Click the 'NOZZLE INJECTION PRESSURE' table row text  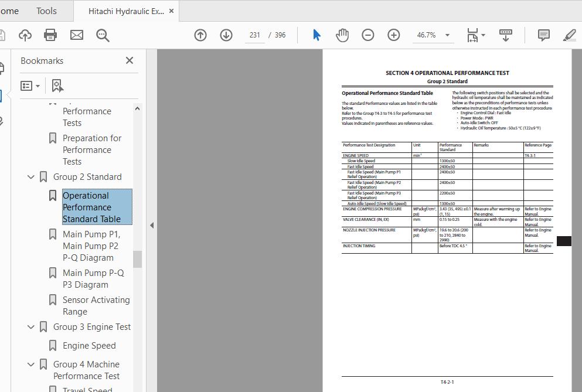coord(369,230)
